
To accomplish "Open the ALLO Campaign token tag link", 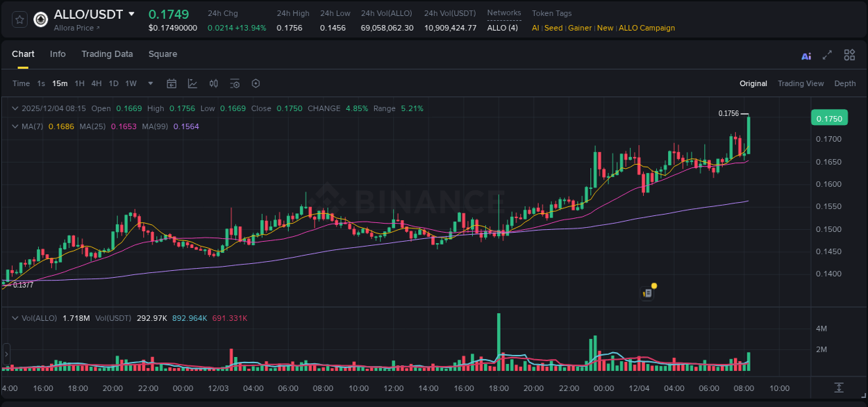I will coord(646,28).
